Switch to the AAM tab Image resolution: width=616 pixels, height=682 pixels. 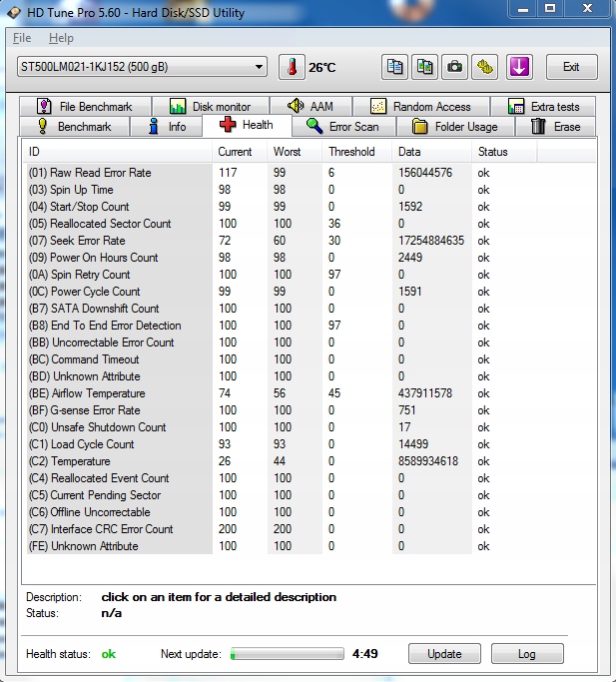point(310,106)
